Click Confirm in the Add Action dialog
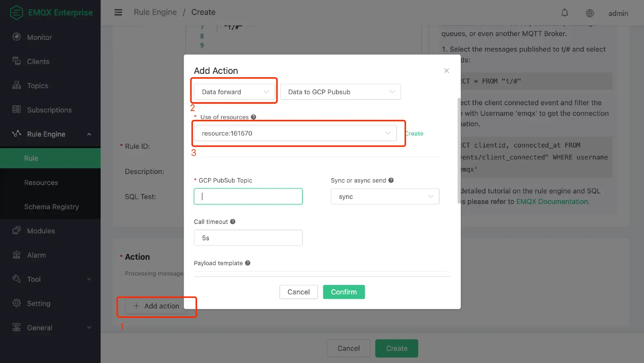Screen dimensions: 644x363 pos(344,292)
